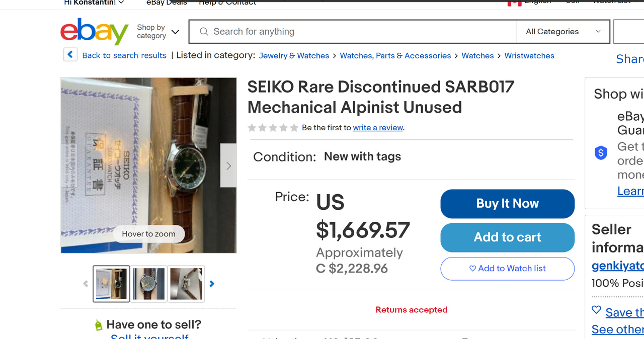The width and height of the screenshot is (644, 339).
Task: Click the back arrow icon
Action: click(70, 55)
